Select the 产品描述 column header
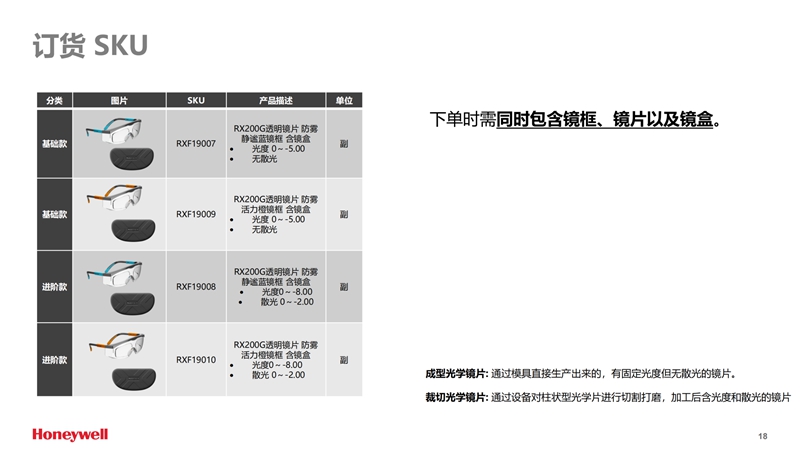Screen dimensions: 800x450 [276, 100]
